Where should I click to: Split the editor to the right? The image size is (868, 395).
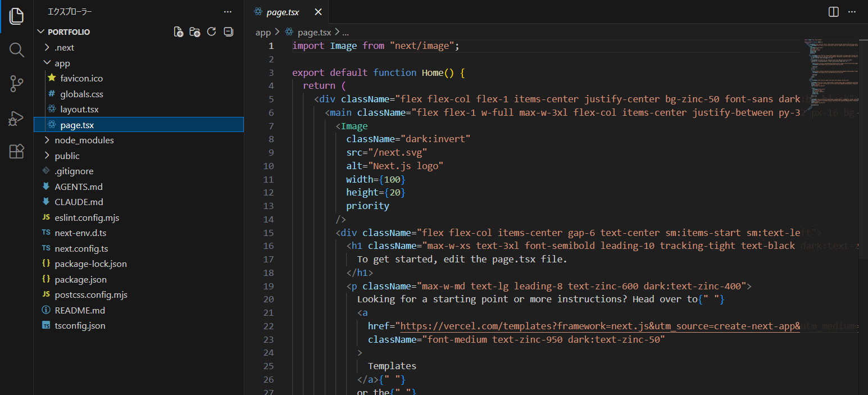pyautogui.click(x=834, y=12)
